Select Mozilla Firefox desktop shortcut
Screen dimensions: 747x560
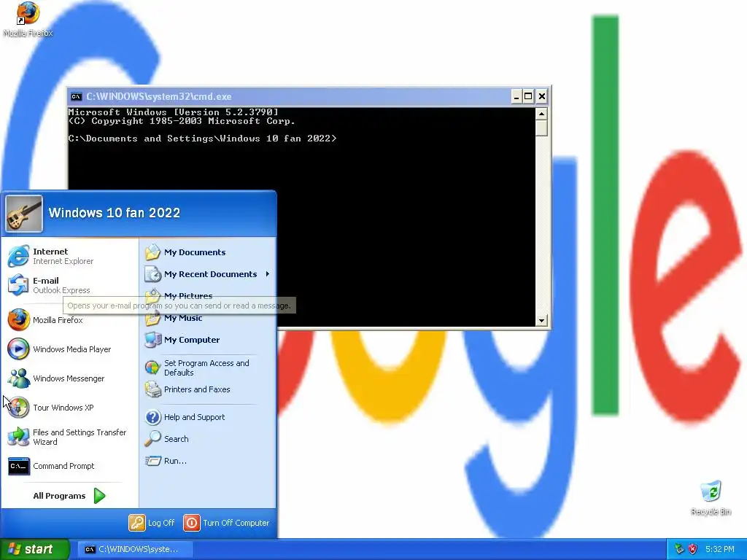[x=28, y=20]
